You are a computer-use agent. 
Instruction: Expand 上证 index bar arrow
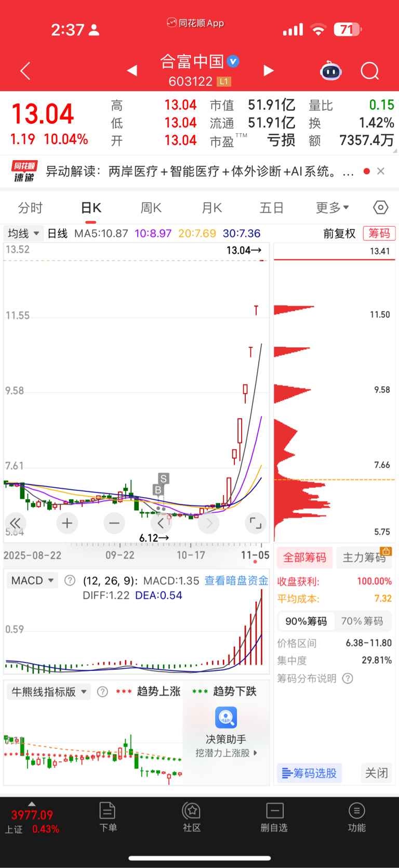[32, 804]
